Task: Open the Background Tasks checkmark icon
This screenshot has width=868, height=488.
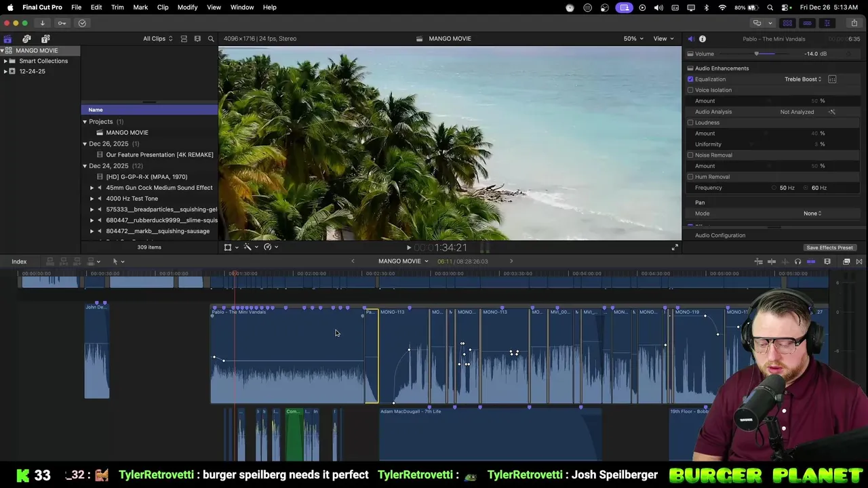Action: pyautogui.click(x=82, y=23)
